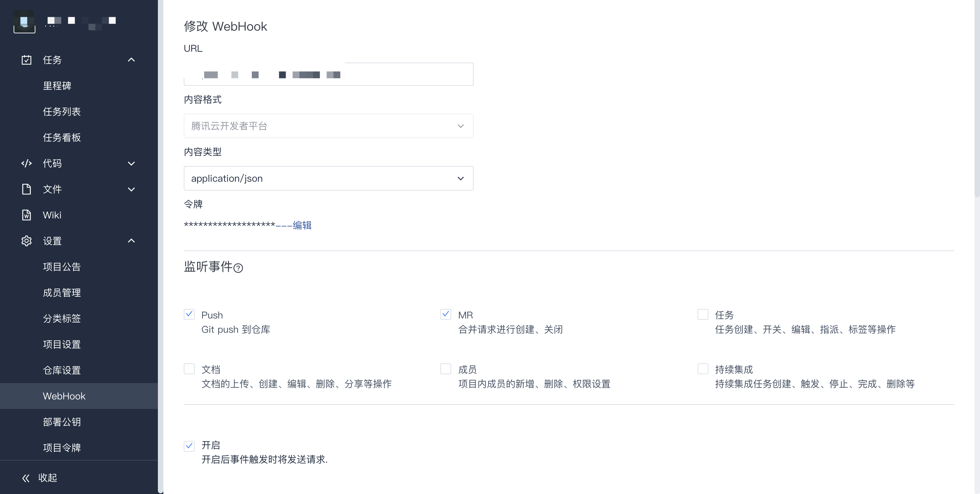
Task: Uncheck the Push event checkbox
Action: click(x=189, y=314)
